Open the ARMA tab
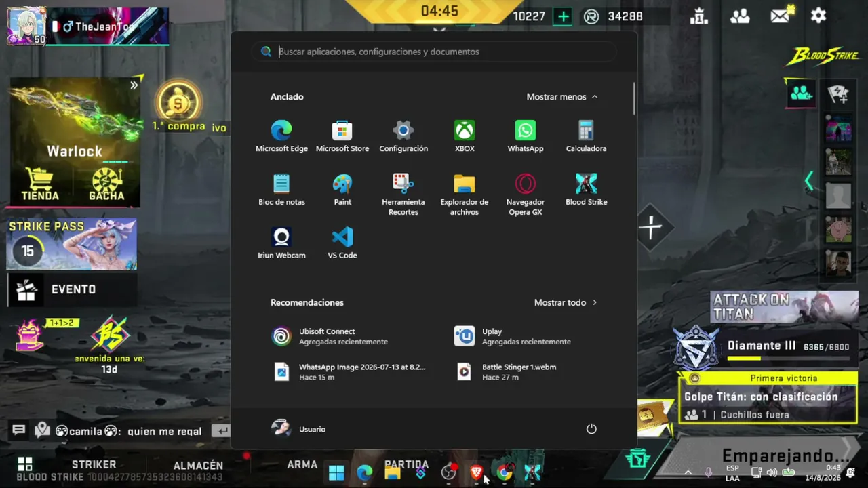The image size is (868, 488). click(x=302, y=464)
